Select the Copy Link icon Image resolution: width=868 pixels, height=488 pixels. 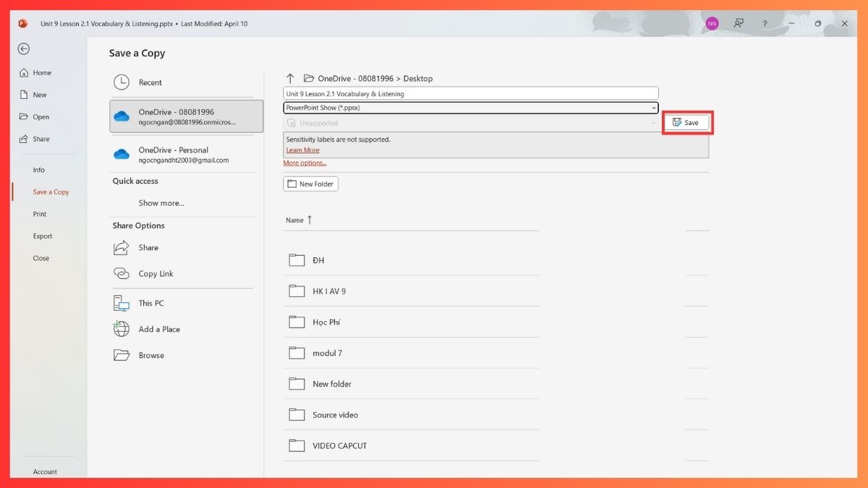tap(121, 273)
